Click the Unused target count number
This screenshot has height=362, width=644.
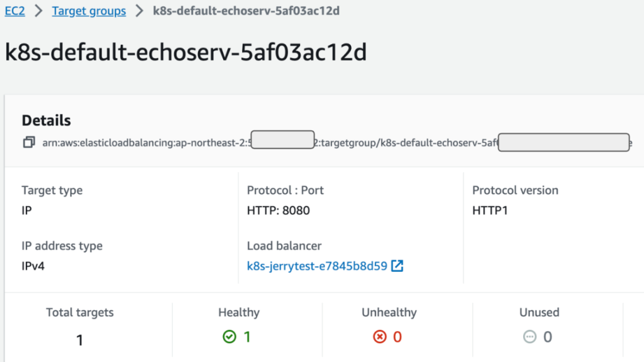tap(548, 337)
